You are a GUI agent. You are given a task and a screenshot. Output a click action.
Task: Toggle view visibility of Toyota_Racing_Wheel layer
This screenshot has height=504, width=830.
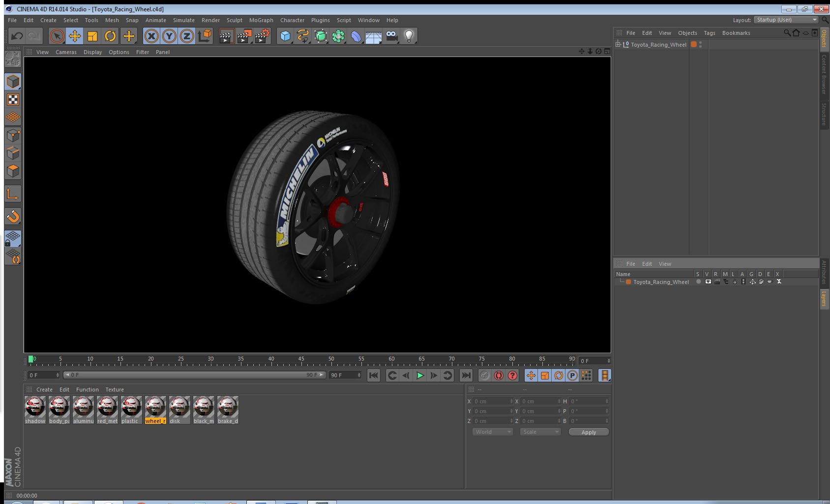click(x=708, y=281)
